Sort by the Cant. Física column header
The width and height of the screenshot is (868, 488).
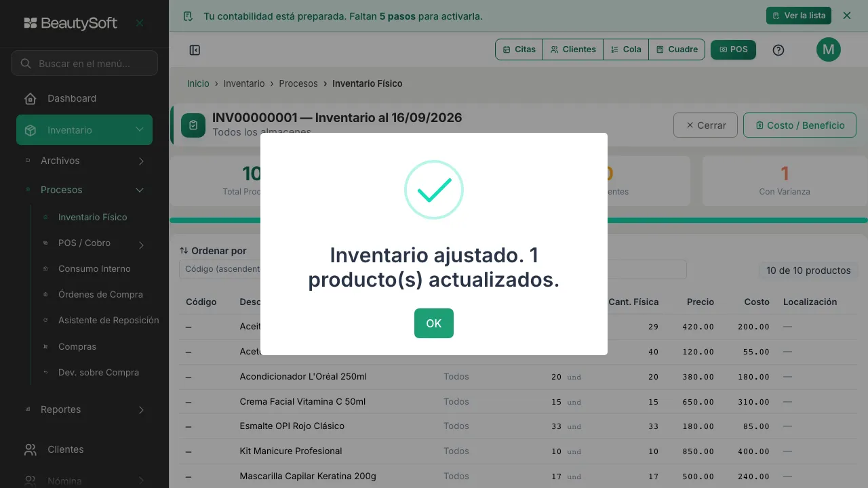pyautogui.click(x=633, y=302)
